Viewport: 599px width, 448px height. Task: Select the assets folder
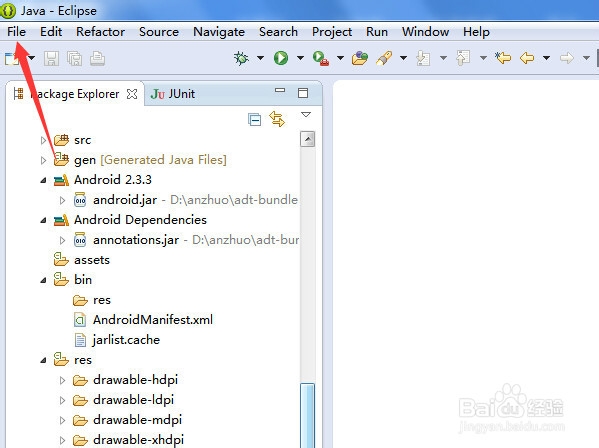(82, 260)
